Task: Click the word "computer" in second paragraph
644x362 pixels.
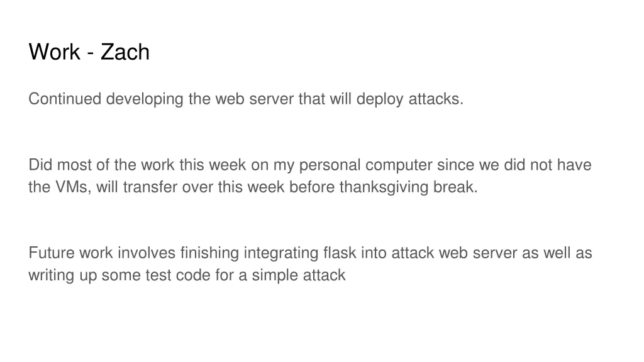Action: click(398, 165)
